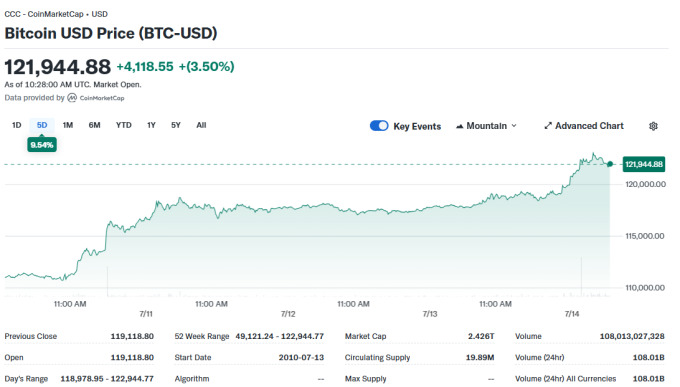
Task: Click the 121,944.88 current price marker
Action: (644, 164)
